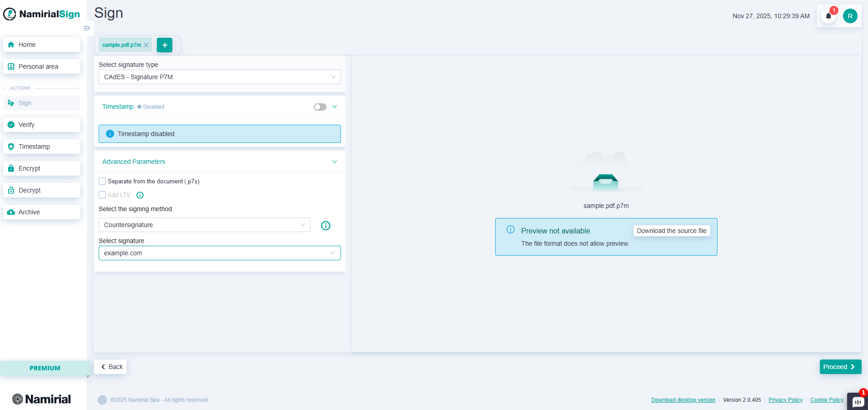Open the Archive sidebar item

pos(41,212)
